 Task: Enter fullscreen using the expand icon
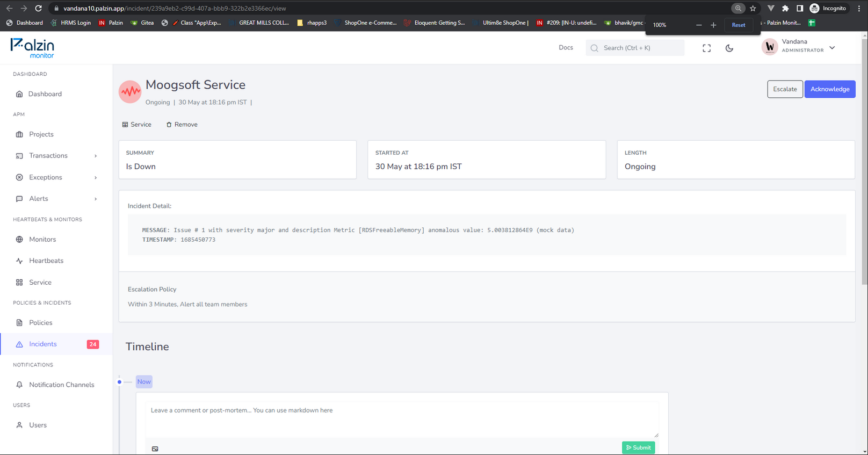pos(707,48)
